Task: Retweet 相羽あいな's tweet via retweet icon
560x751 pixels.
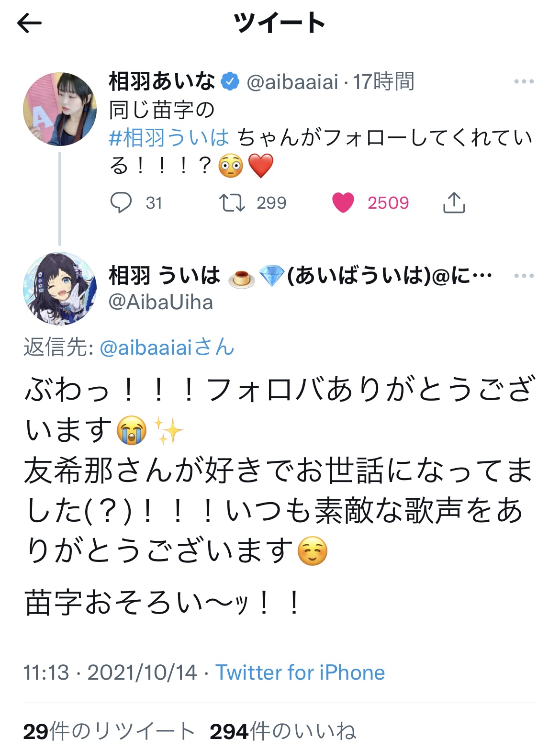Action: click(x=232, y=202)
